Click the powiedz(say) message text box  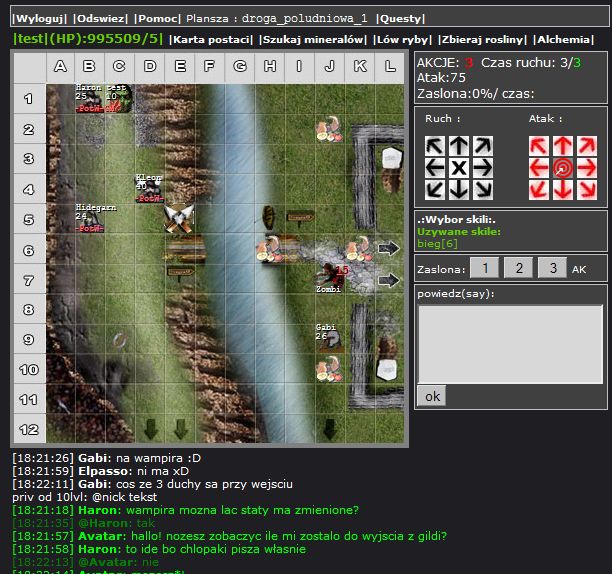pos(511,344)
